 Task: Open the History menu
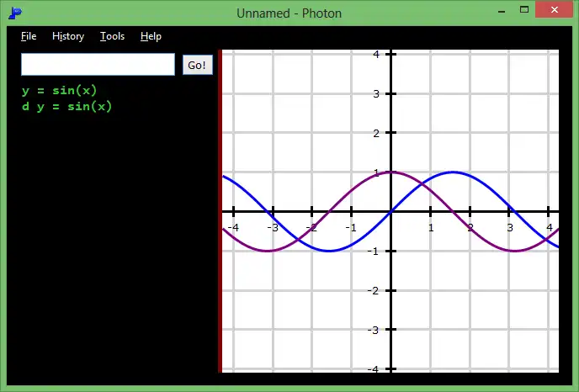(x=68, y=36)
